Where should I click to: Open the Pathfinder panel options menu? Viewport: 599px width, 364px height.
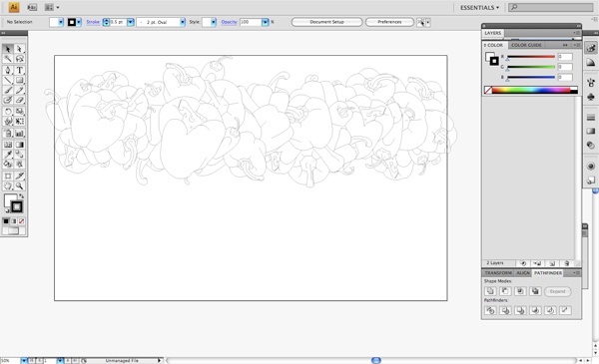pos(576,273)
